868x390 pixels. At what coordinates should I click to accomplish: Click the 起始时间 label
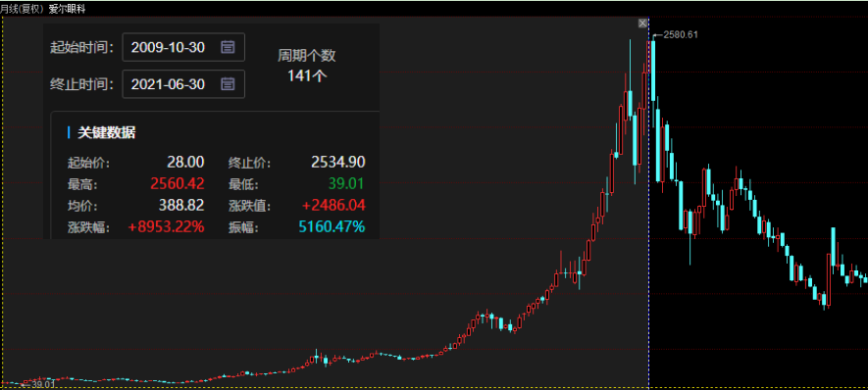tap(82, 47)
